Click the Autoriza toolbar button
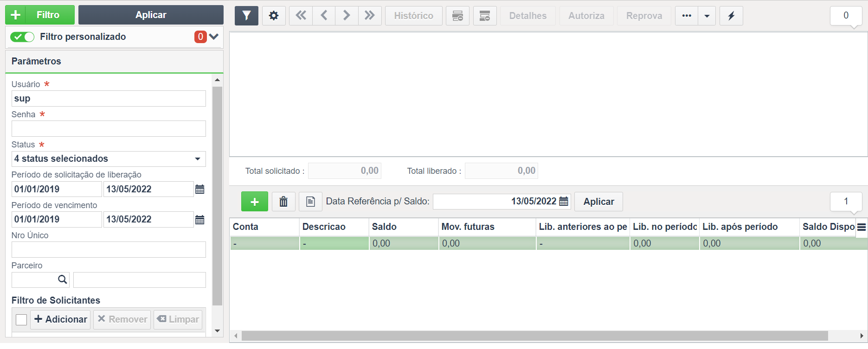This screenshot has width=868, height=349. pyautogui.click(x=586, y=16)
